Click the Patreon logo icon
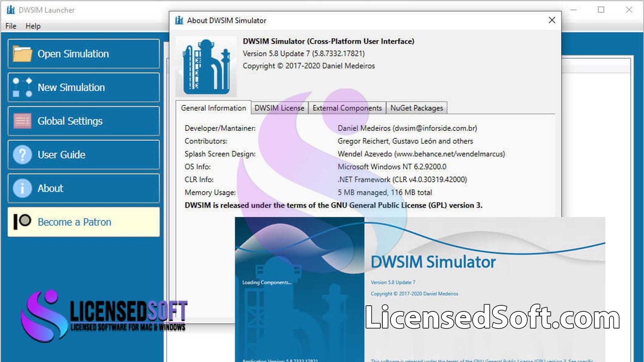Viewport: 644px width, 362px height. click(22, 222)
